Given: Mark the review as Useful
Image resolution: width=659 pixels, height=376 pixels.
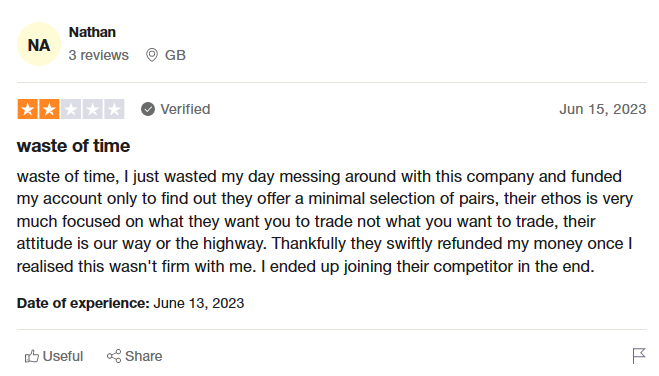Looking at the screenshot, I should (x=54, y=356).
